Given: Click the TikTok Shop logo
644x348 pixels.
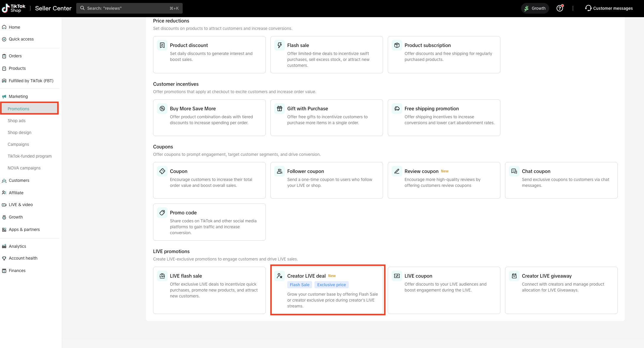Looking at the screenshot, I should (14, 8).
